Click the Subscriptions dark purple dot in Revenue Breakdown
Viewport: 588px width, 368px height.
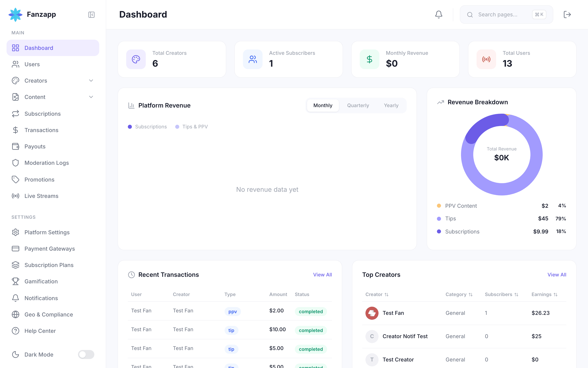click(x=439, y=231)
